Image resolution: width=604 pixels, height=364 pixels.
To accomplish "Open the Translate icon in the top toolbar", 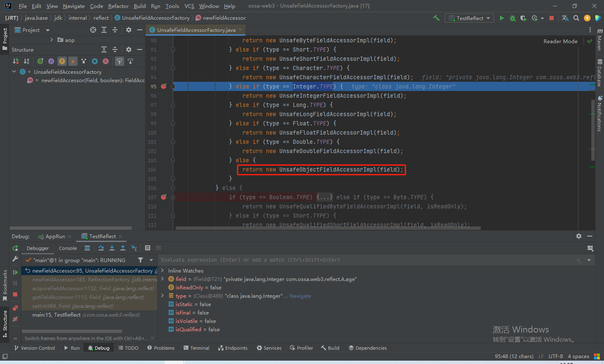I will (x=565, y=18).
